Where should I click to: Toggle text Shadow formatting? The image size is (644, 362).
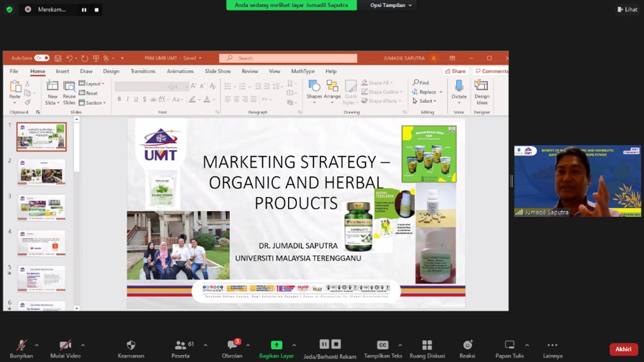pyautogui.click(x=145, y=99)
